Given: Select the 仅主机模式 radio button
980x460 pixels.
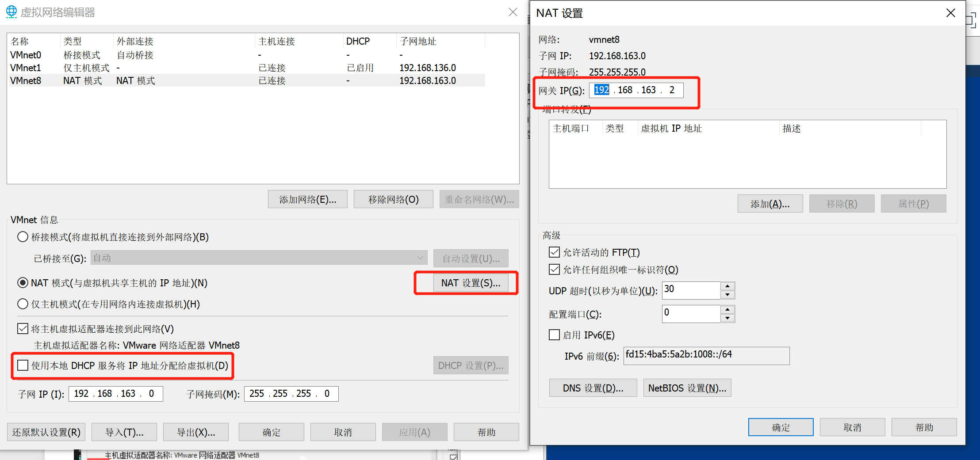Looking at the screenshot, I should (x=23, y=304).
